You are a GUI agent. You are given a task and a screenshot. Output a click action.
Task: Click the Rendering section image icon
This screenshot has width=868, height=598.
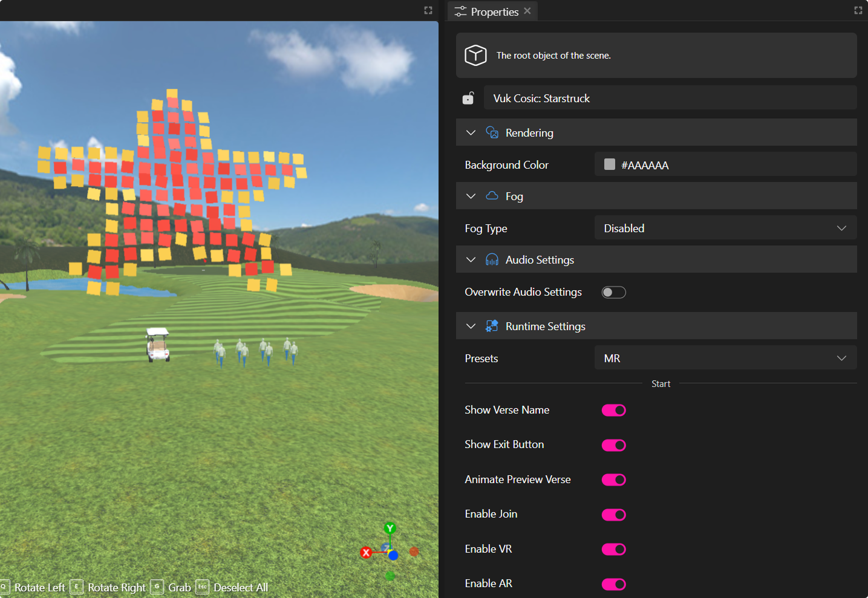[x=492, y=132]
